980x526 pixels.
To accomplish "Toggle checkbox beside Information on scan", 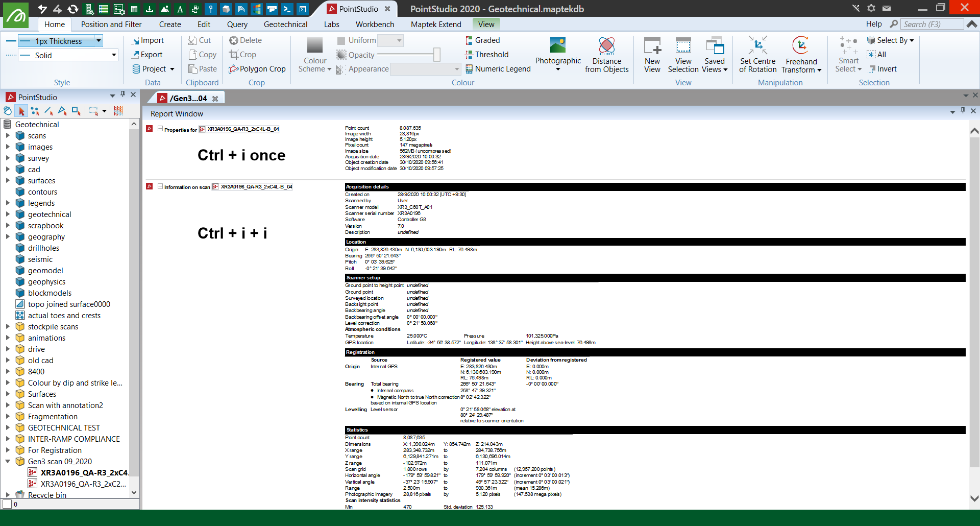I will [160, 187].
